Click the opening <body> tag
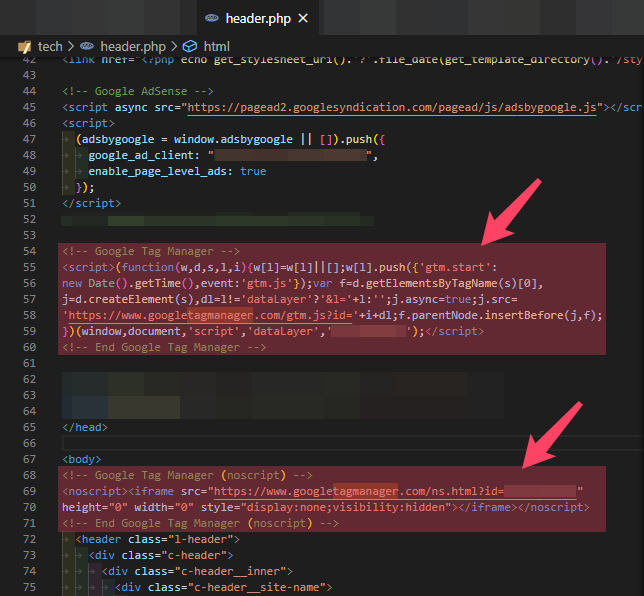Screen dimensions: 644x596 (82, 459)
